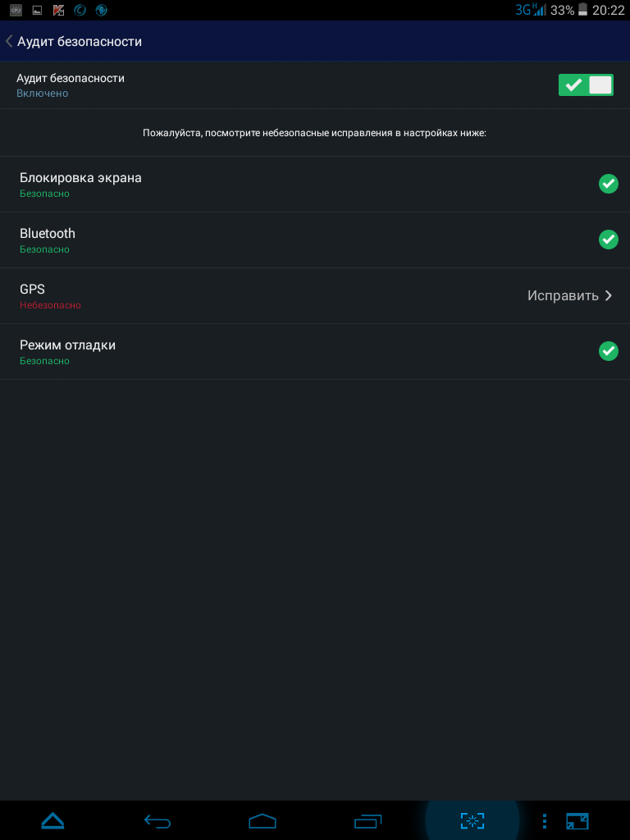Tap the Android back navigation button
Screen dimensions: 630x840
tap(157, 820)
